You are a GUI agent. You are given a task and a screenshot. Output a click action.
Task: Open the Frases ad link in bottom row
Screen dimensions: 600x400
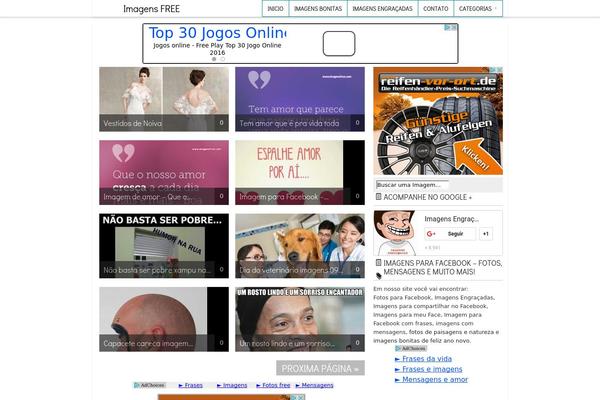click(191, 385)
